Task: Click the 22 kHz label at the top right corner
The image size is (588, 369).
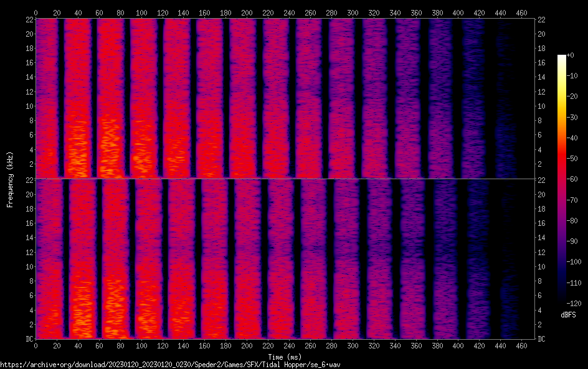Action: 542,20
